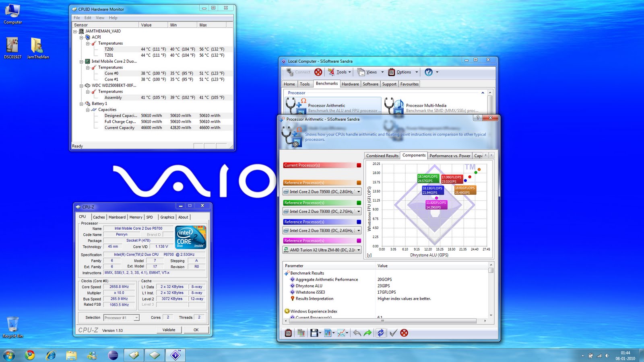The width and height of the screenshot is (644, 362).
Task: Select the Aggregate Arithmetic Performance row
Action: [x=386, y=280]
